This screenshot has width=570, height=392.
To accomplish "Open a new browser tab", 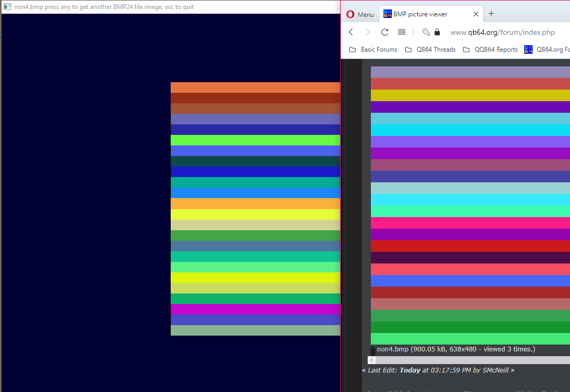I will click(x=491, y=14).
